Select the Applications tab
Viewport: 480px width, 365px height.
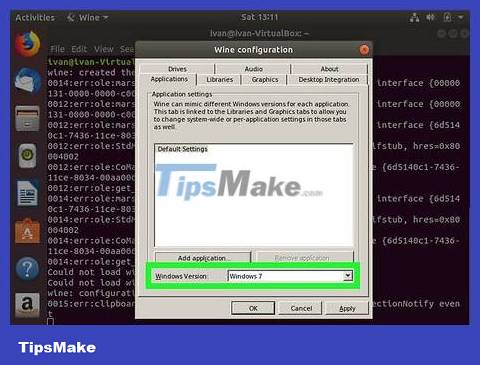click(169, 79)
